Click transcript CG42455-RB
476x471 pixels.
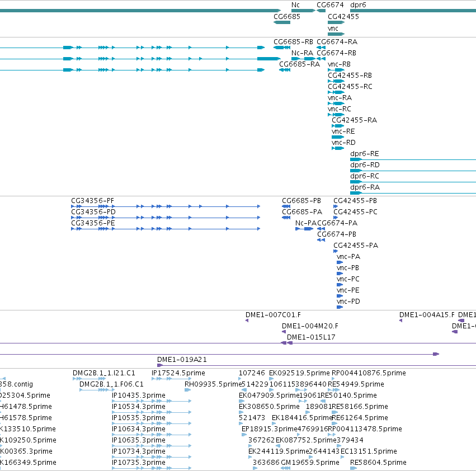coord(350,76)
